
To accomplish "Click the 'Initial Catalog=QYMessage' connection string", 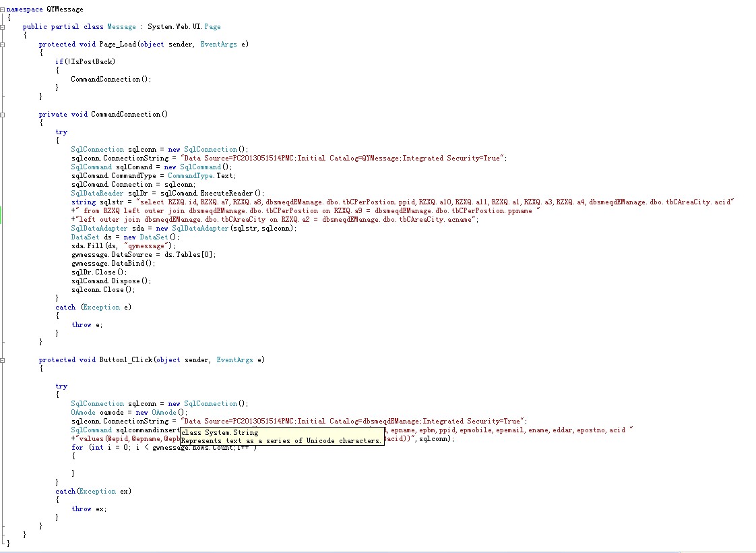I will pos(348,158).
